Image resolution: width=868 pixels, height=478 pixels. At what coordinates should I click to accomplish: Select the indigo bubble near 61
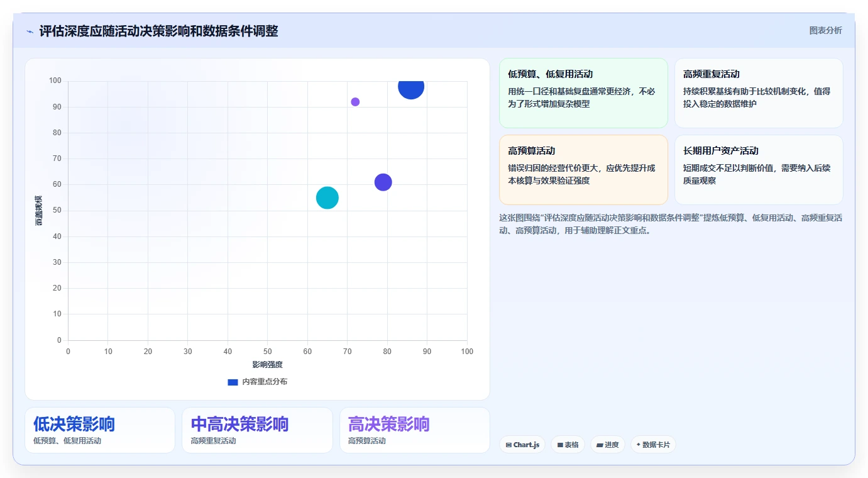(383, 182)
